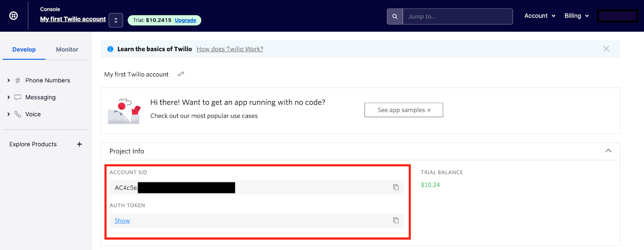The width and height of the screenshot is (644, 250).
Task: Click the blue info icon in banner
Action: click(x=110, y=49)
